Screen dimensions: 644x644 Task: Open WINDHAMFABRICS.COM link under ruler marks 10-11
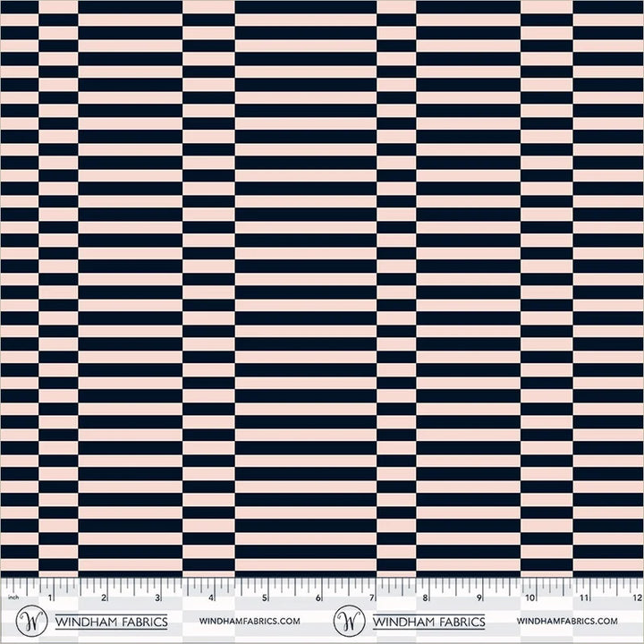567,621
